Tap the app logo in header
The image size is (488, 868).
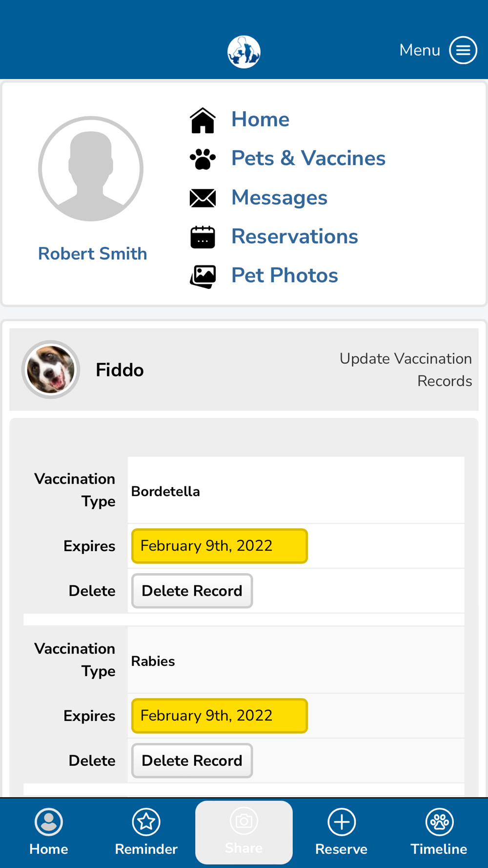point(244,52)
